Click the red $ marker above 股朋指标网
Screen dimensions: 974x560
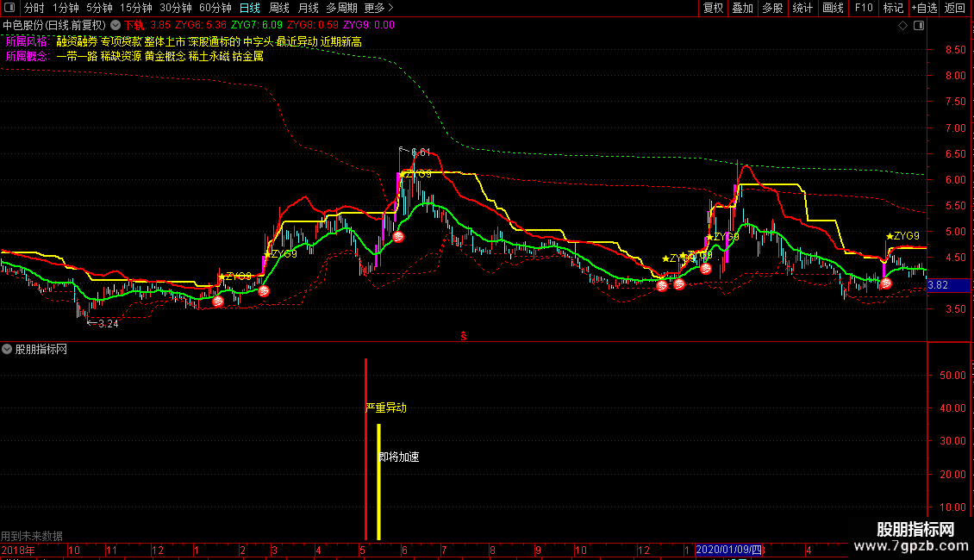point(464,336)
